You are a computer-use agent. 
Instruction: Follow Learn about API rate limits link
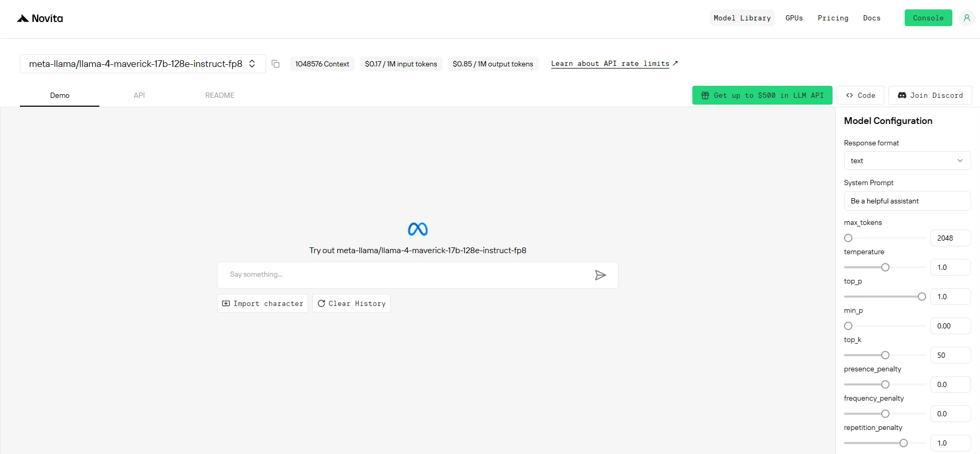614,64
